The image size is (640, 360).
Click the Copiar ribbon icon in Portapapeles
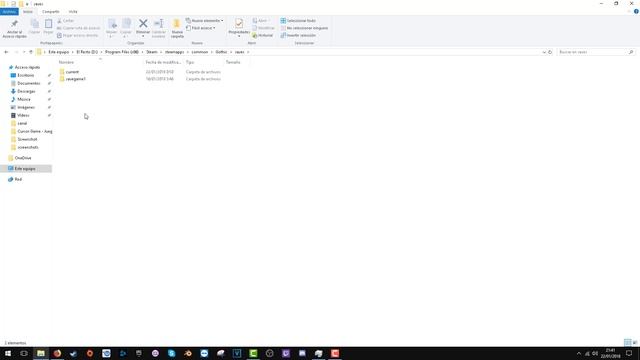coord(35,24)
